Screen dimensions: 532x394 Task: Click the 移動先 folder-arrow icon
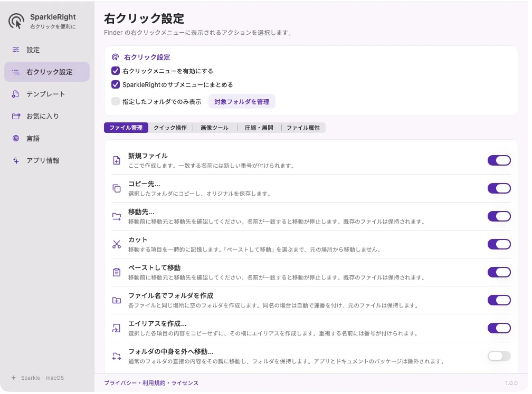[116, 217]
